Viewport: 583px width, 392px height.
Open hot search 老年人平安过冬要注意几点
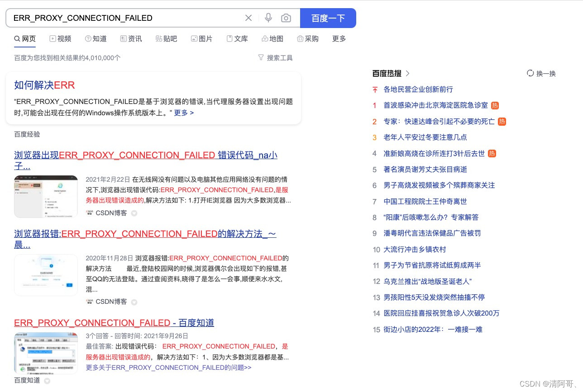(425, 137)
